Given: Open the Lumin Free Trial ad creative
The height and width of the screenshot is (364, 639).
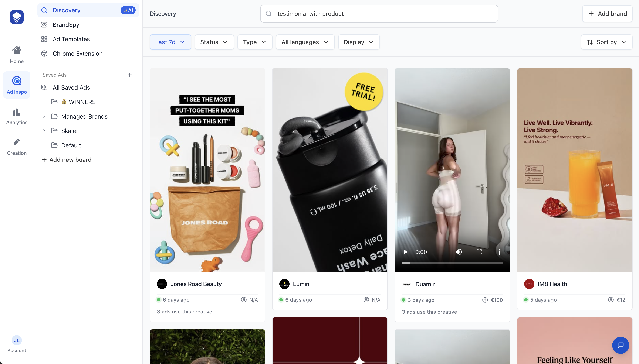Looking at the screenshot, I should pos(330,170).
